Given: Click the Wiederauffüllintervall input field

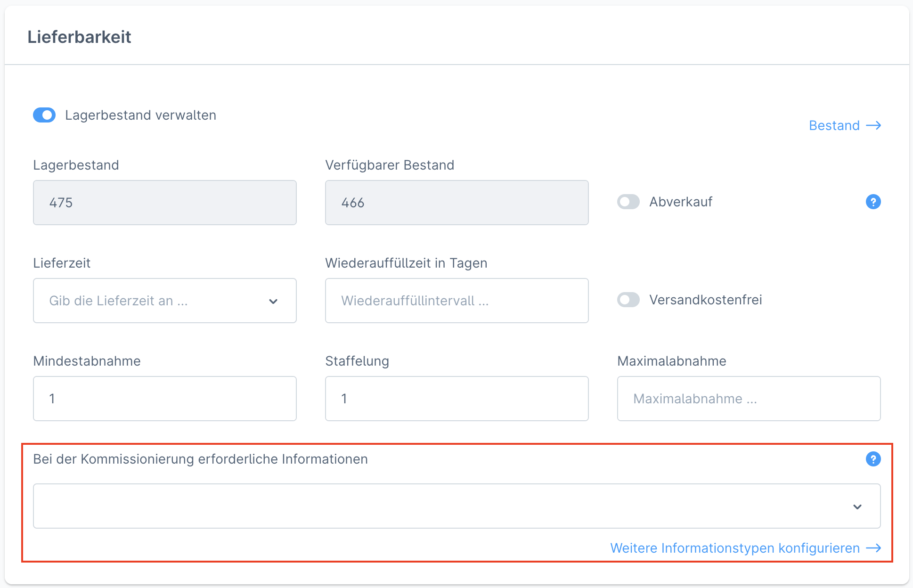Looking at the screenshot, I should [456, 301].
